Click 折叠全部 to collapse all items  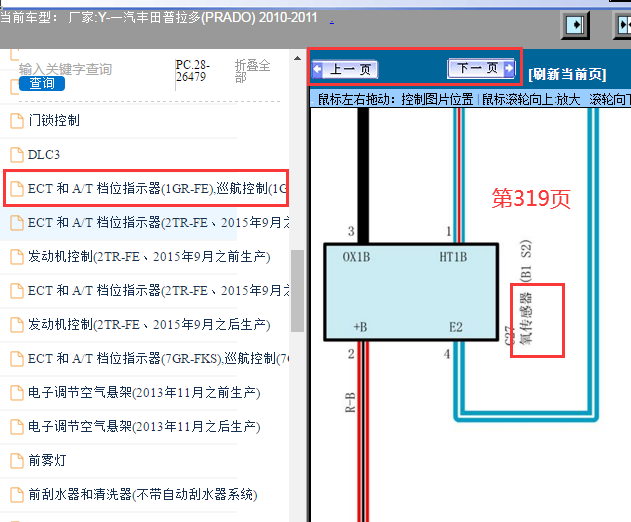pos(252,71)
